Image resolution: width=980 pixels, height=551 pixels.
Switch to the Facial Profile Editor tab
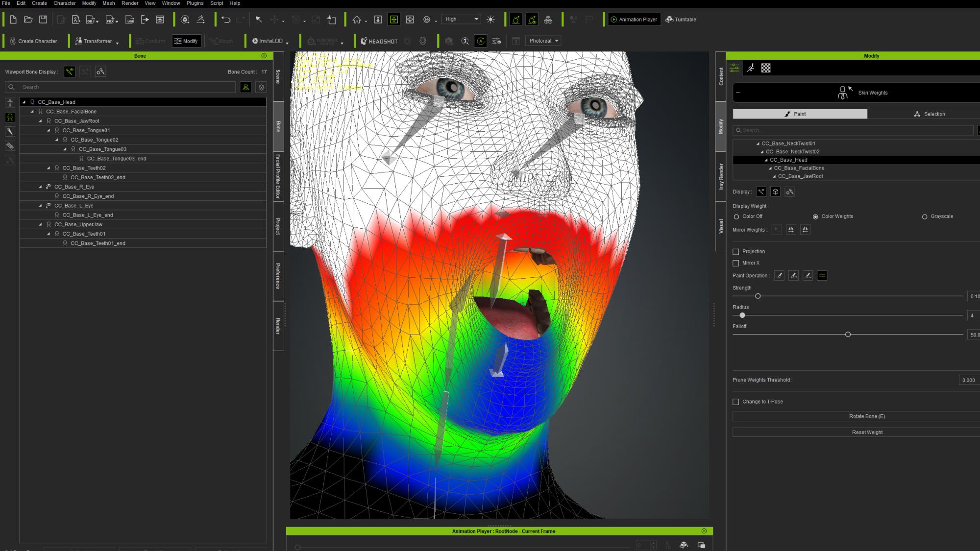tap(278, 176)
